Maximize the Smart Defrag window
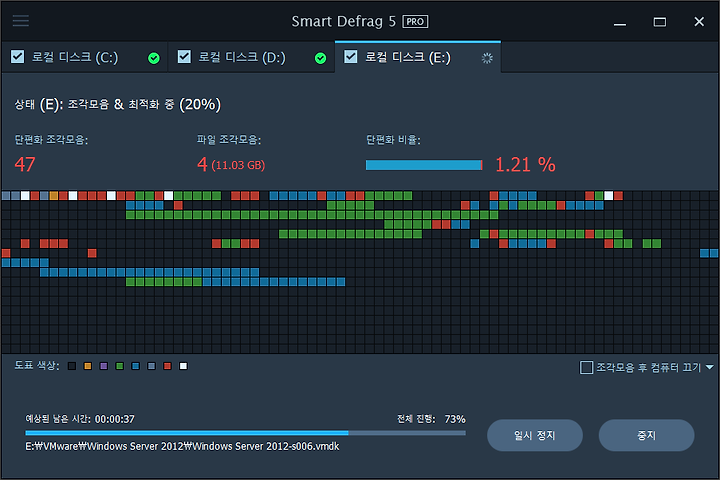This screenshot has height=480, width=720. pos(660,22)
